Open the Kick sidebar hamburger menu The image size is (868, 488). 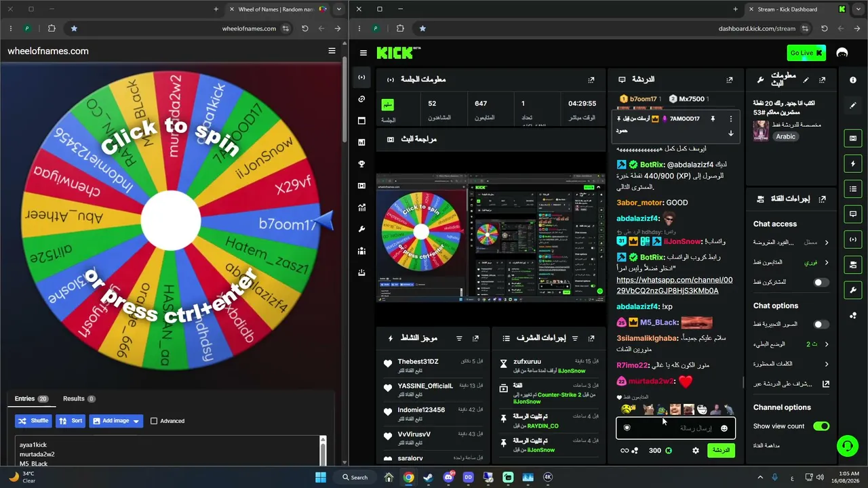click(x=363, y=53)
